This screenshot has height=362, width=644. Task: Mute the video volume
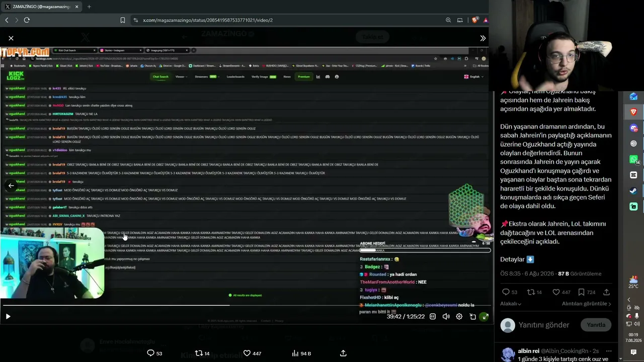pos(446,316)
